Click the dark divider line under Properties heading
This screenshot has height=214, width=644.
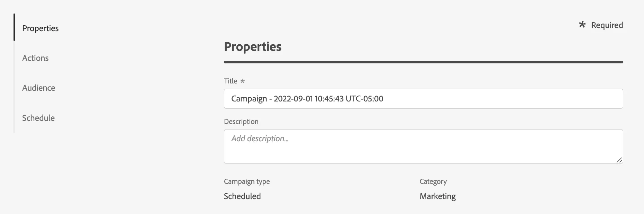coord(423,62)
